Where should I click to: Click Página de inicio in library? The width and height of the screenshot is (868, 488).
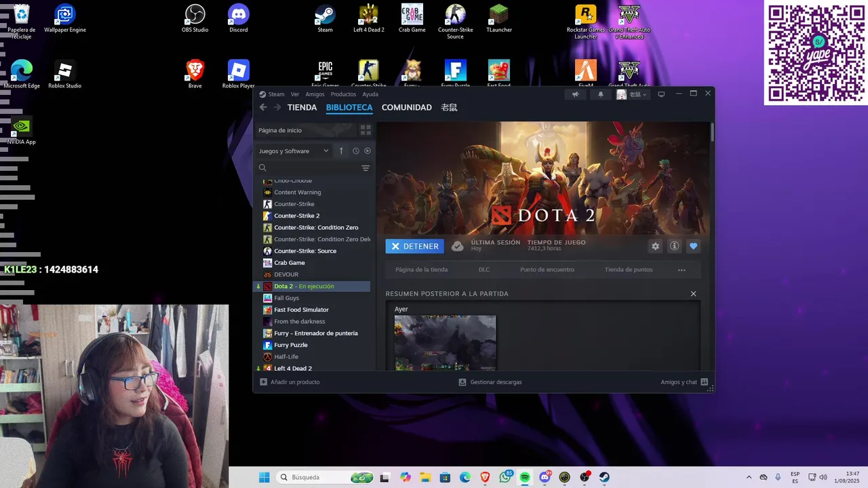click(306, 130)
